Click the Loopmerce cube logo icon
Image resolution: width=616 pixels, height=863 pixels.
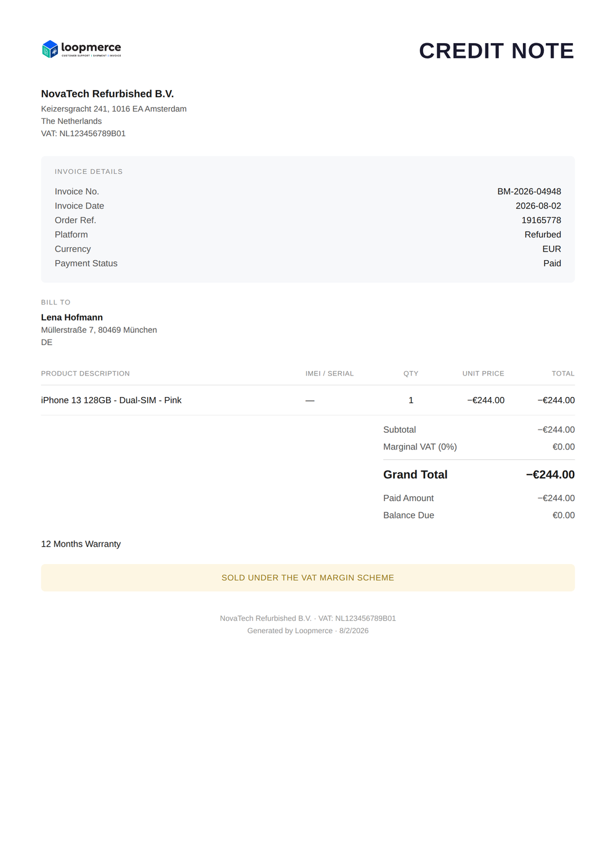(x=50, y=49)
